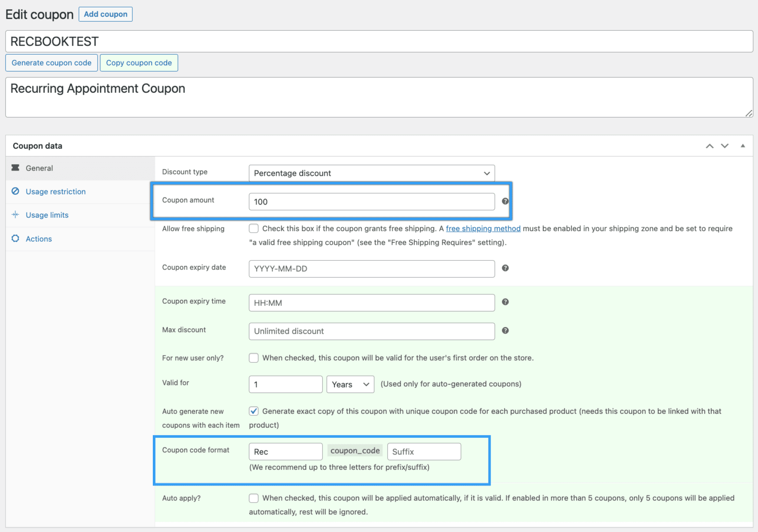Click the help icon beside Coupon amount

[505, 201]
